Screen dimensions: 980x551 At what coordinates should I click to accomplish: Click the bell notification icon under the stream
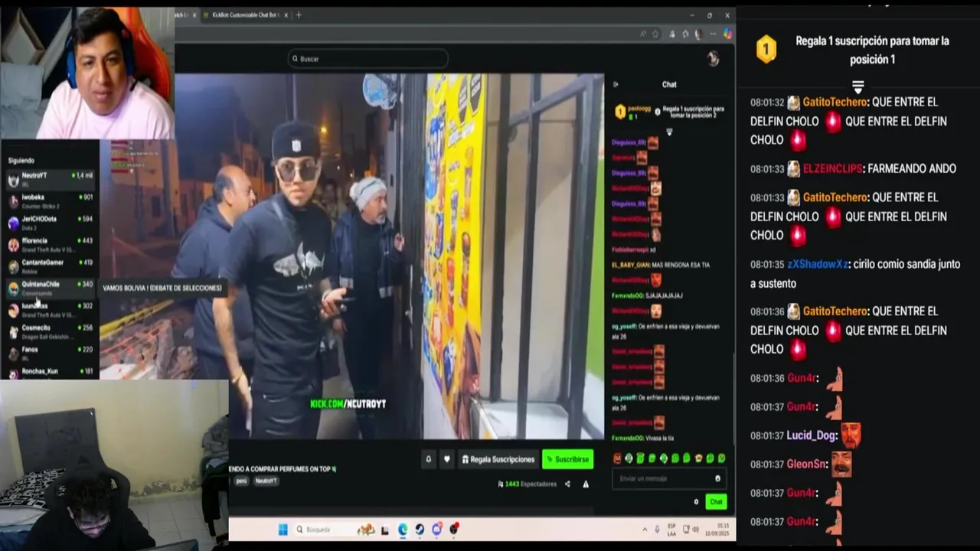[x=429, y=459]
